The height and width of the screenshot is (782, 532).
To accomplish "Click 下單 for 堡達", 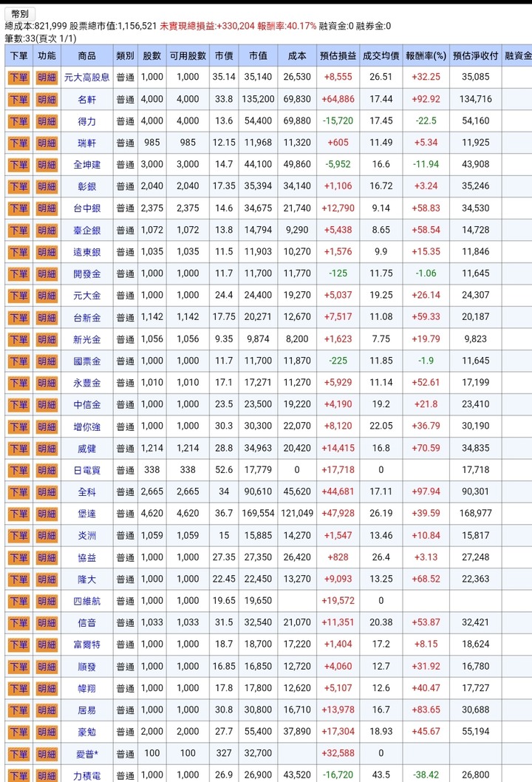I will click(19, 514).
